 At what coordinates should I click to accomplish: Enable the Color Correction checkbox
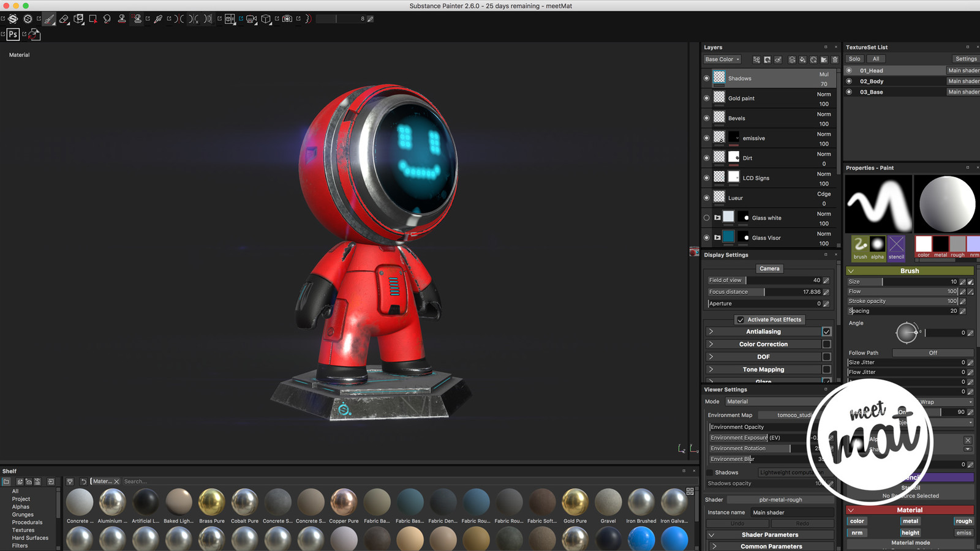click(x=826, y=344)
